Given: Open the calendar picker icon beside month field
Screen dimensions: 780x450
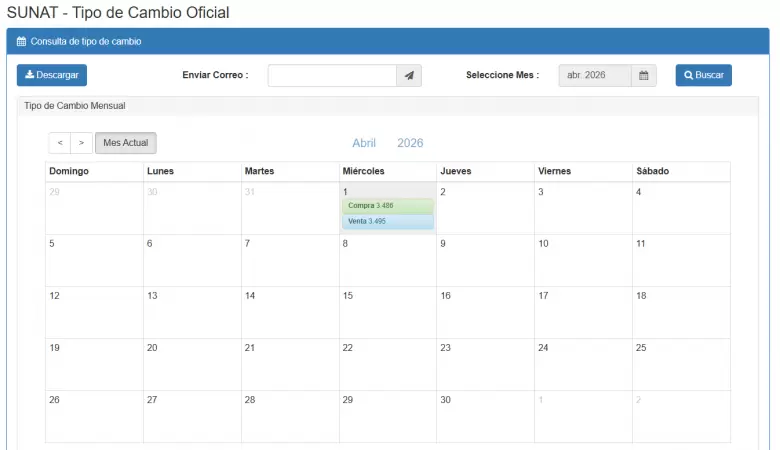Looking at the screenshot, I should pos(644,75).
